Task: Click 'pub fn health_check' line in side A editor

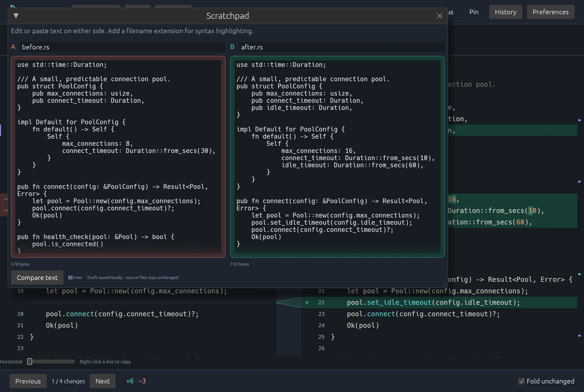Action: [x=96, y=237]
